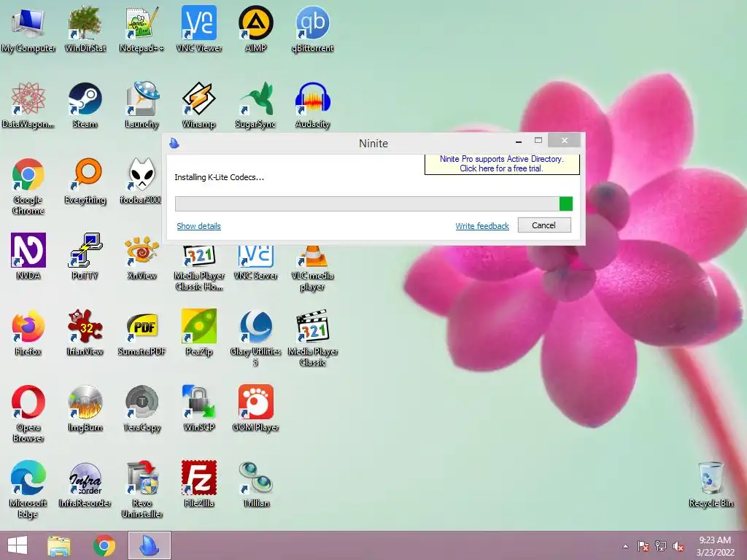Image resolution: width=747 pixels, height=560 pixels.
Task: Select the InfraRecorder desktop shortcut
Action: [x=85, y=485]
